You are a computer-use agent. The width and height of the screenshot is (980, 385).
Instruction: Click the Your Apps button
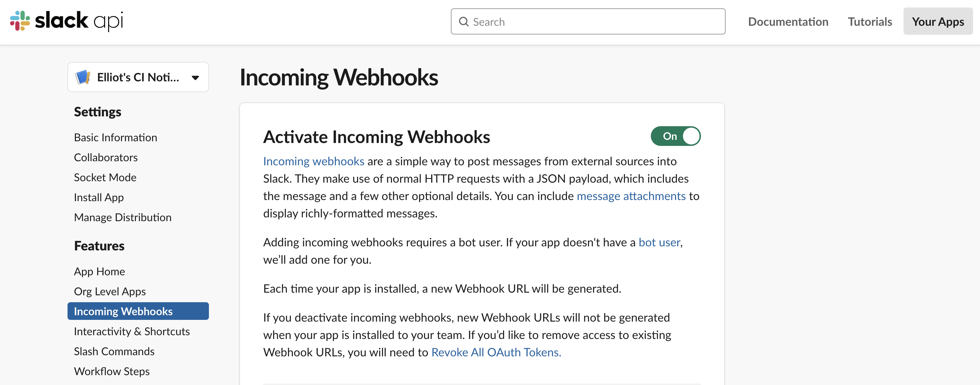(x=938, y=22)
